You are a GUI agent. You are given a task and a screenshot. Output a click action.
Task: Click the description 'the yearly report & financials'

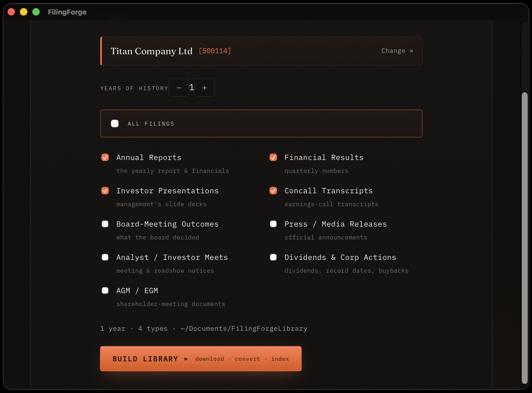[x=173, y=171]
